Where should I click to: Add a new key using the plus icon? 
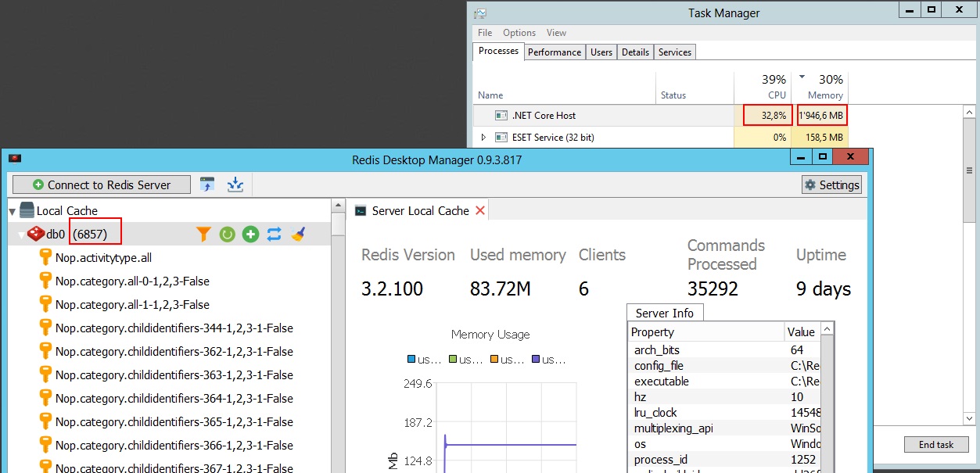coord(250,233)
